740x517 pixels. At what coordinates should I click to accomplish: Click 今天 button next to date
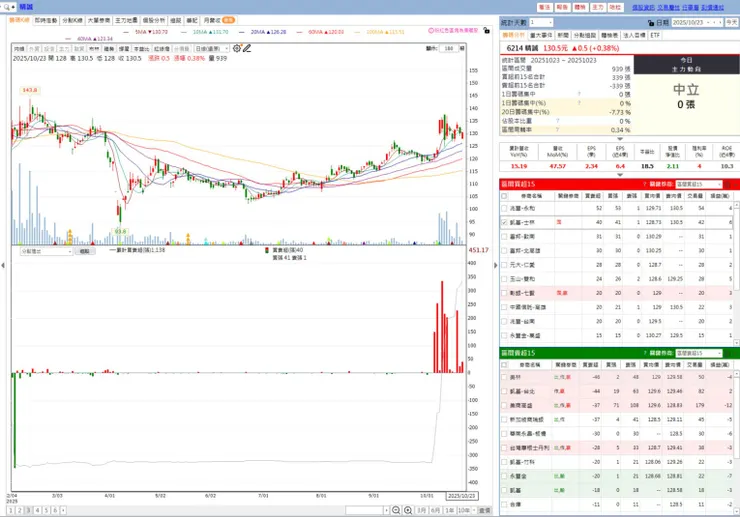732,23
